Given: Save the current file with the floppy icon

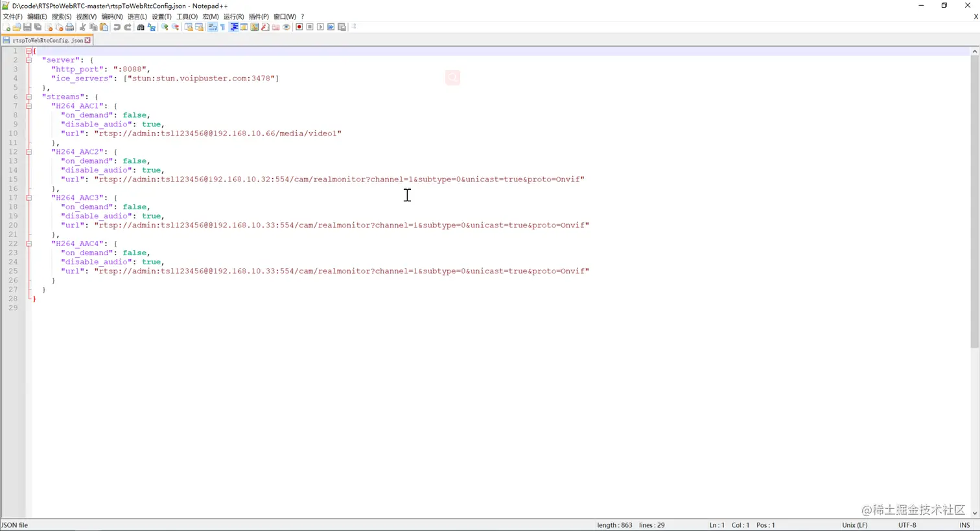Looking at the screenshot, I should (x=27, y=27).
